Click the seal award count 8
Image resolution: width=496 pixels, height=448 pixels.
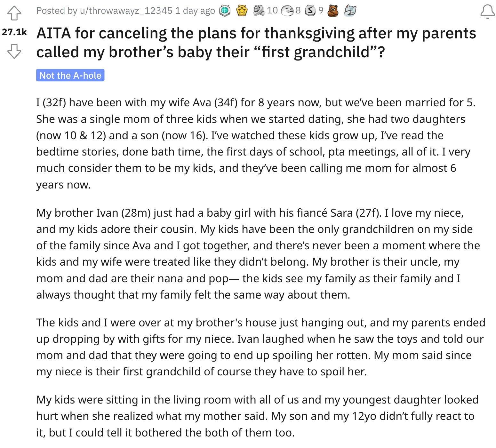click(x=298, y=11)
